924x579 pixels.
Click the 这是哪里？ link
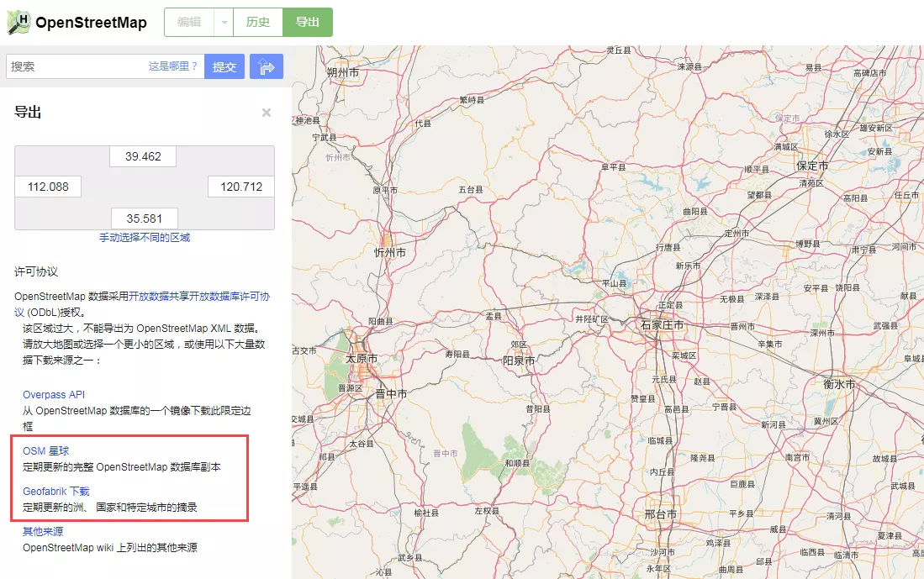click(173, 66)
